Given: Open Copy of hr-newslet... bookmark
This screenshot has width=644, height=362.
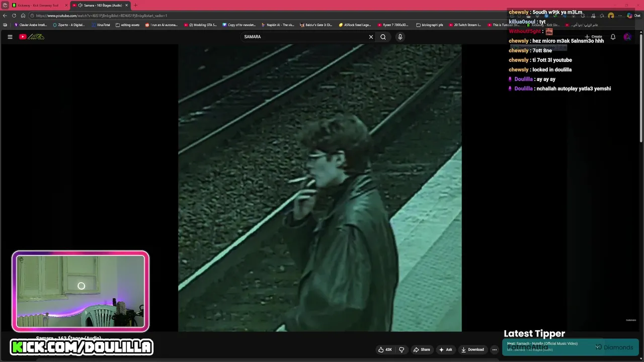Looking at the screenshot, I should point(239,25).
